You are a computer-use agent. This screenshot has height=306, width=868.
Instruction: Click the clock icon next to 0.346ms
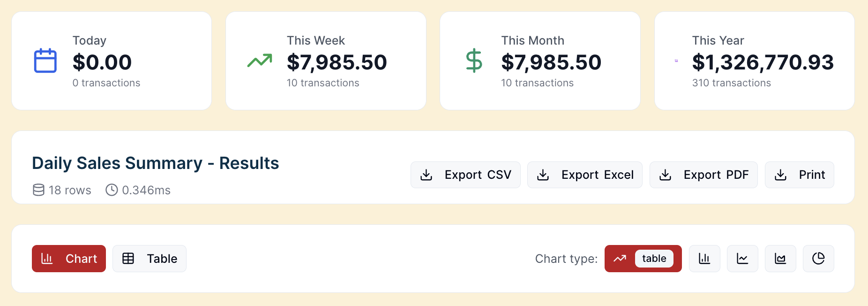(x=112, y=190)
